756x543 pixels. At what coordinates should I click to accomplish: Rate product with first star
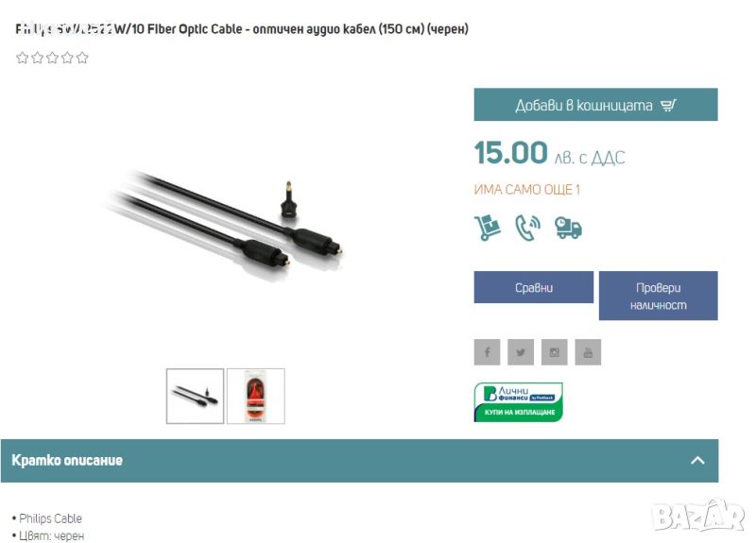(22, 58)
